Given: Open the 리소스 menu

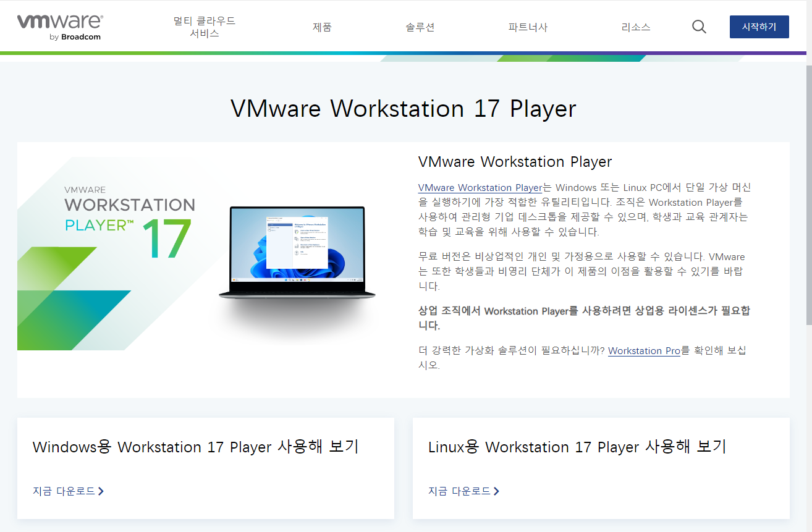Looking at the screenshot, I should pyautogui.click(x=636, y=27).
